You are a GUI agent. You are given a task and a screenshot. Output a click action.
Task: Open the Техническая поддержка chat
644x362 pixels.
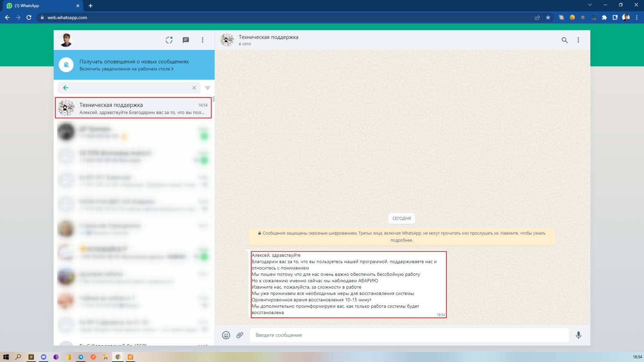point(133,108)
